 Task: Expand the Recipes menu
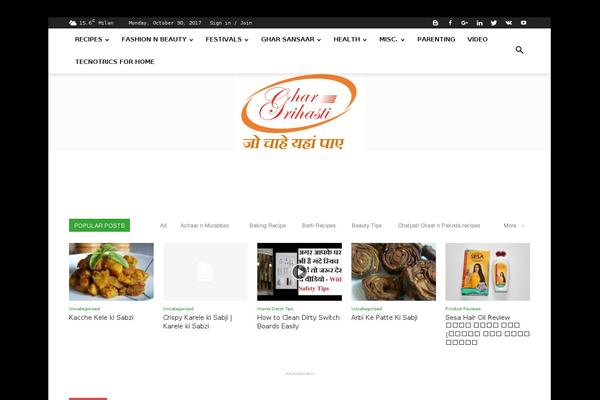pyautogui.click(x=92, y=39)
